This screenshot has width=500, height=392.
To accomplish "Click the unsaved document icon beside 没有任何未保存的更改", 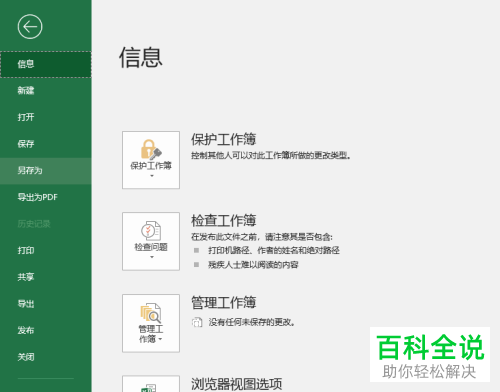I will [x=197, y=322].
